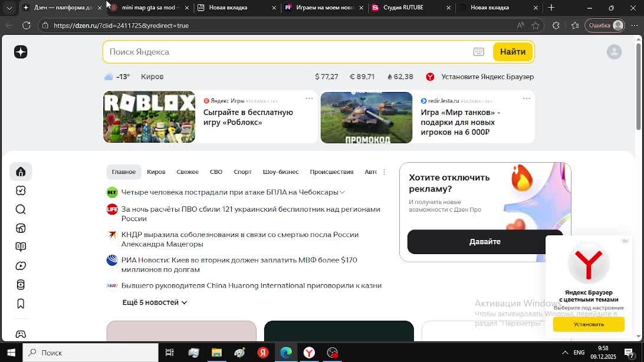The width and height of the screenshot is (644, 362).
Task: Open the shorts clips icon in sidebar
Action: tap(21, 285)
